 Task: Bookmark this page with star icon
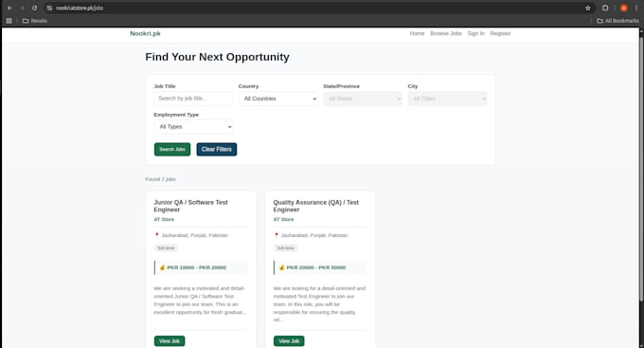(588, 8)
